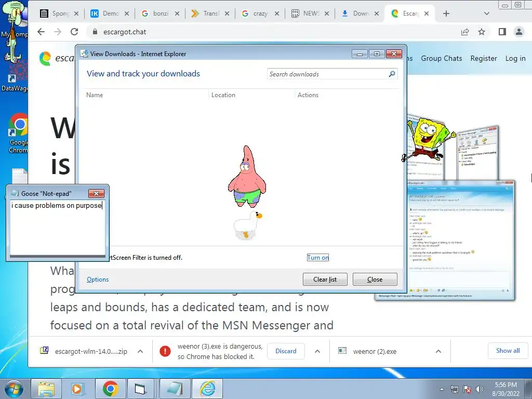Click the taskbar clock
Viewport: 532px width, 399px height.
pyautogui.click(x=506, y=389)
